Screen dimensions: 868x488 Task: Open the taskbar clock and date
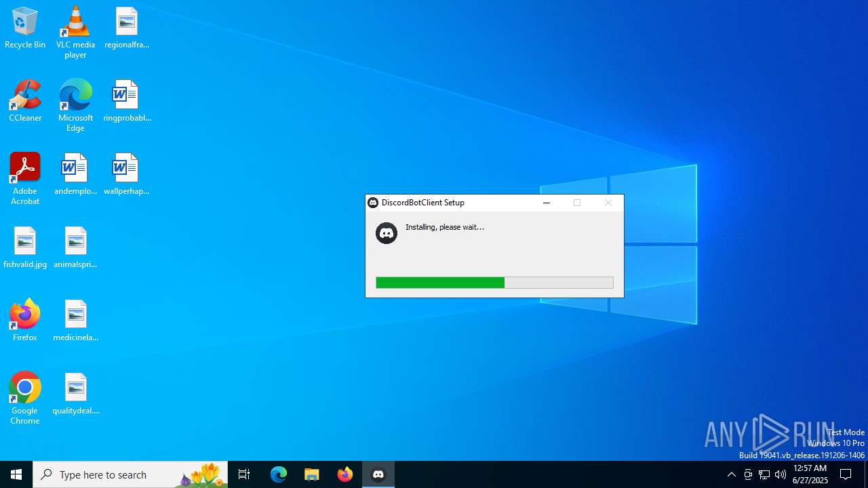click(810, 474)
